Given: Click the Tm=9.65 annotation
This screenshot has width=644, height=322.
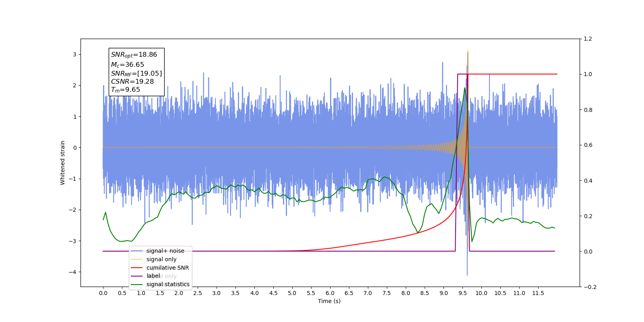Looking at the screenshot, I should coord(126,90).
